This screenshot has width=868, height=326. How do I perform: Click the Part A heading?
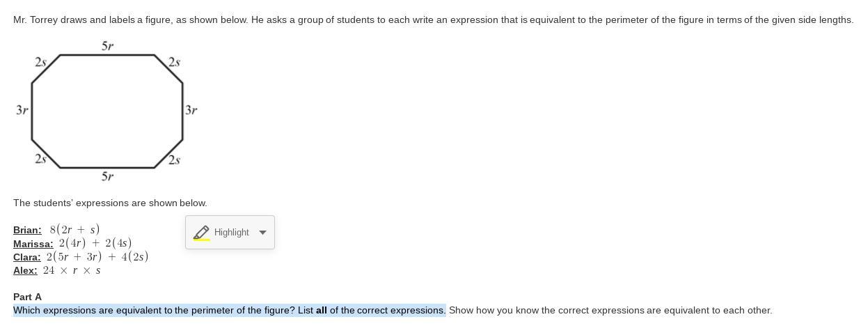tap(27, 297)
